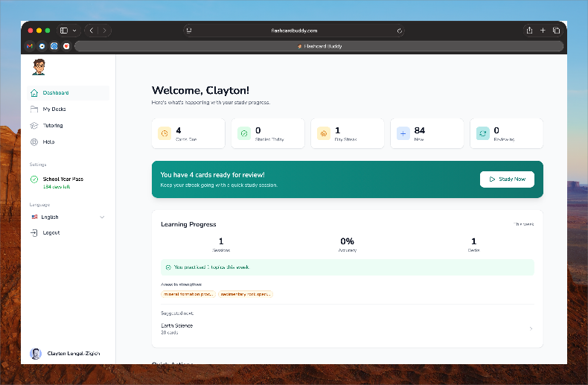Click the sedimentary rock topic tag
The width and height of the screenshot is (588, 385).
tap(246, 294)
